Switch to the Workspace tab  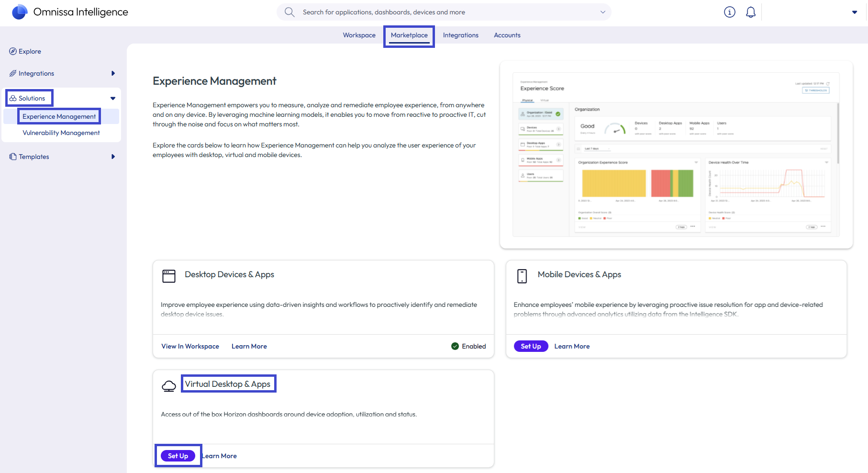click(359, 35)
